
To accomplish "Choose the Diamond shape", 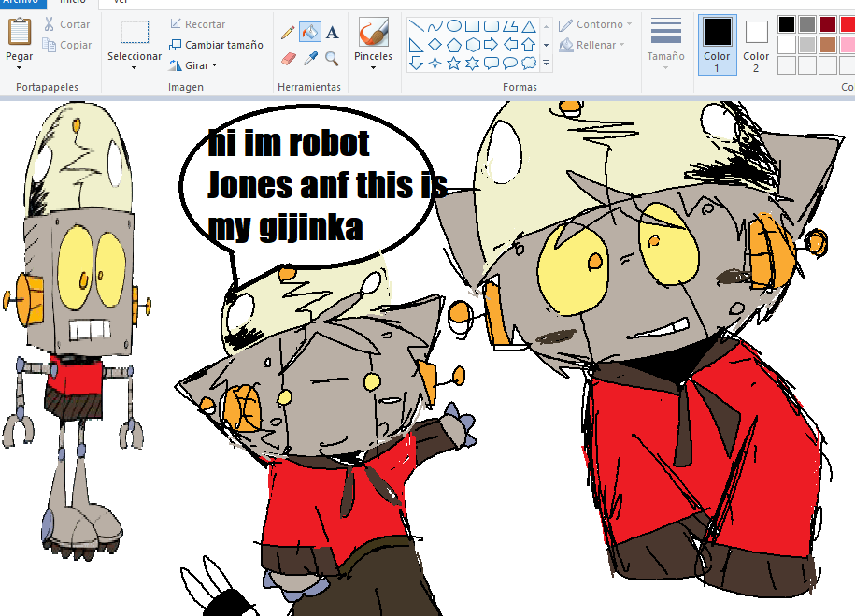I will coord(435,45).
